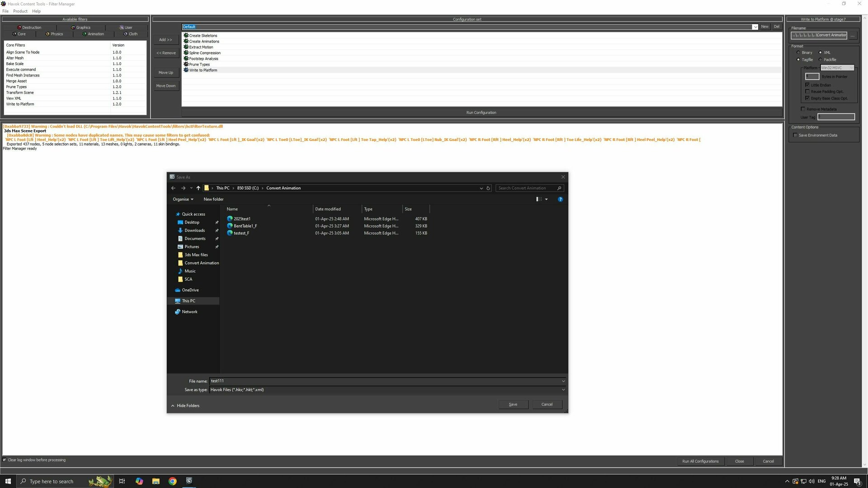868x488 pixels.
Task: Open the Help menu
Action: [x=36, y=11]
